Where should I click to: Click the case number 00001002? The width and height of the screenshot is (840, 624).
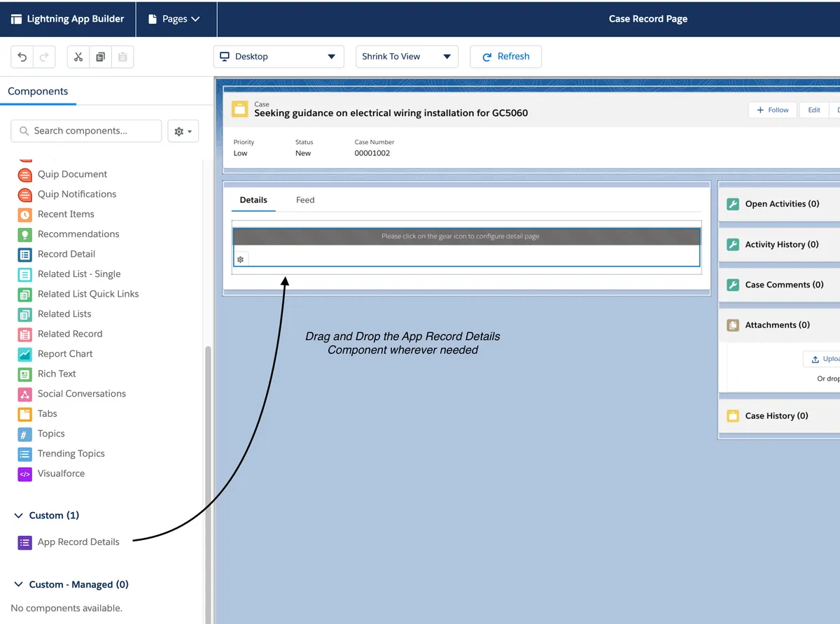coord(372,153)
